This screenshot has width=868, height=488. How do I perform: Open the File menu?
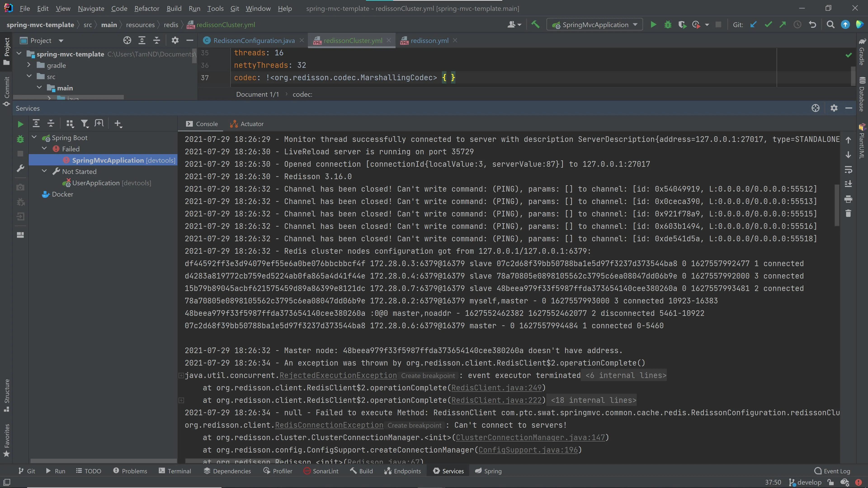pyautogui.click(x=25, y=8)
